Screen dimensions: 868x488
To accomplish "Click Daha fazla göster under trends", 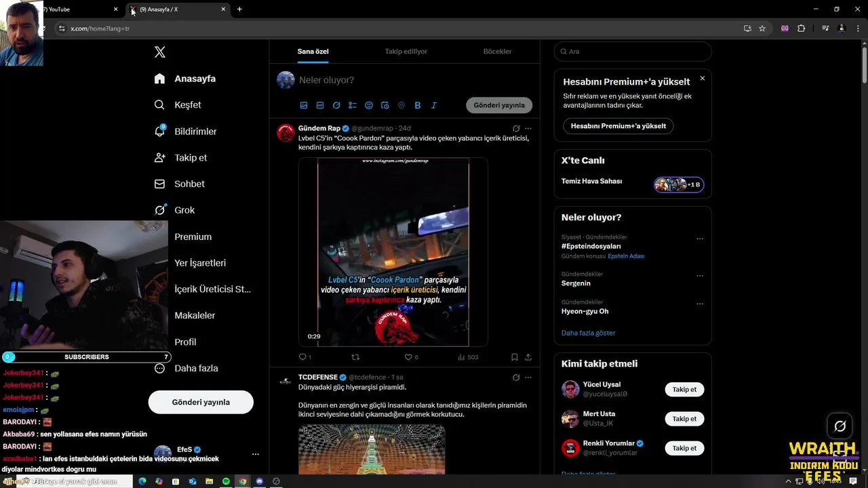I will click(x=589, y=333).
